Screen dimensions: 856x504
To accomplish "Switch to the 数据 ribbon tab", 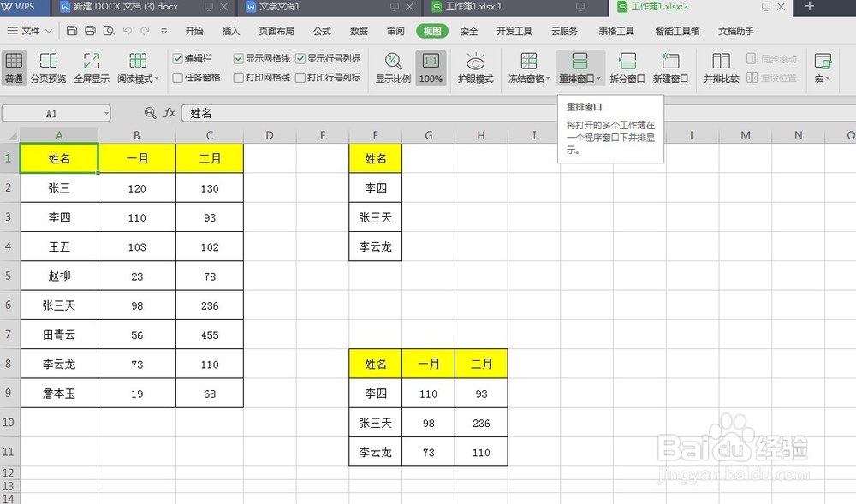I will pyautogui.click(x=359, y=31).
